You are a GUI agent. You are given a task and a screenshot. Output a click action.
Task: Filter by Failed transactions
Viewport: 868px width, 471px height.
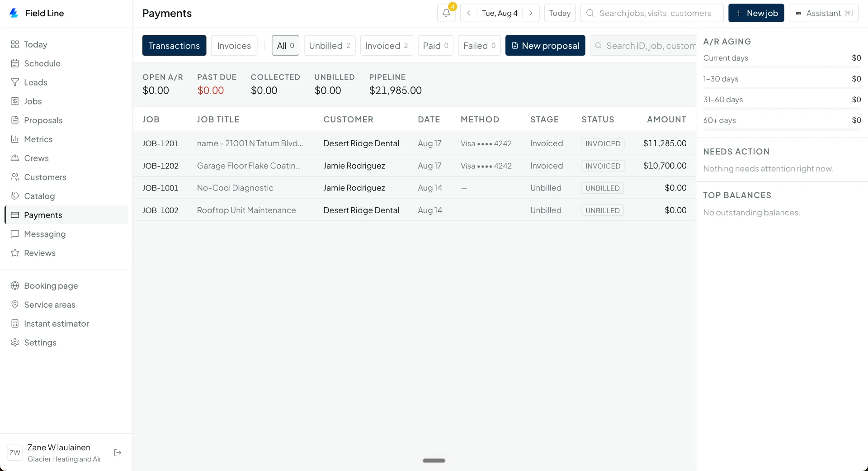[x=479, y=46]
